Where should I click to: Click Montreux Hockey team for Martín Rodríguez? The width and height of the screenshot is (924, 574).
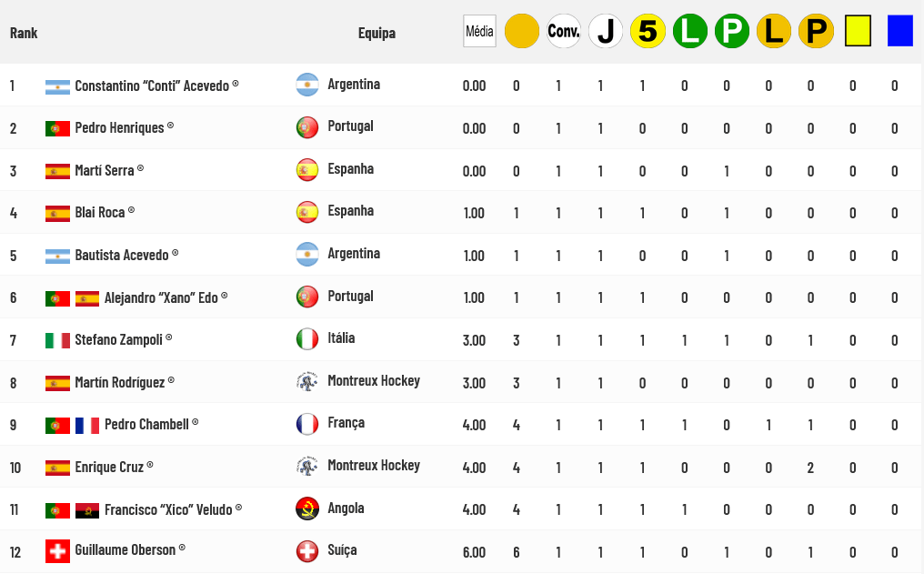(373, 380)
